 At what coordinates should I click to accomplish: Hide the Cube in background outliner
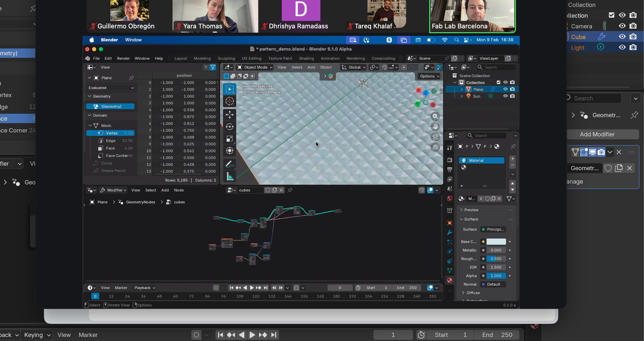click(x=622, y=37)
